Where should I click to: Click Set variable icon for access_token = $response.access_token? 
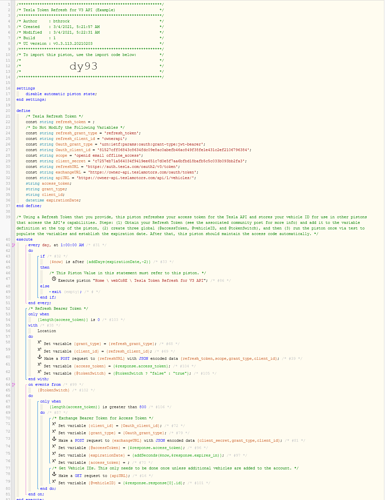click(x=39, y=365)
